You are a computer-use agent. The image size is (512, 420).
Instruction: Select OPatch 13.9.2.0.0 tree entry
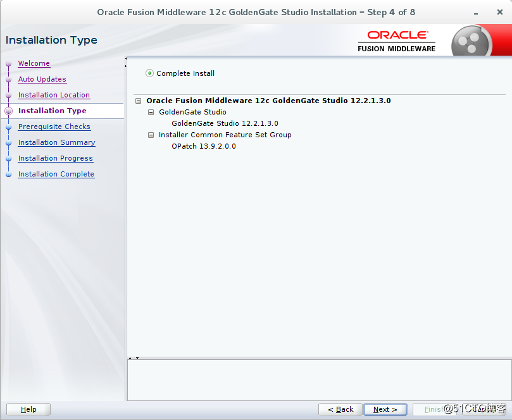204,146
